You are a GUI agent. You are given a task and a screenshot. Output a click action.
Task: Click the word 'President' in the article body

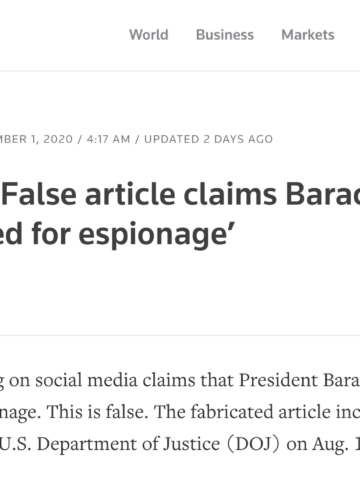(x=278, y=380)
